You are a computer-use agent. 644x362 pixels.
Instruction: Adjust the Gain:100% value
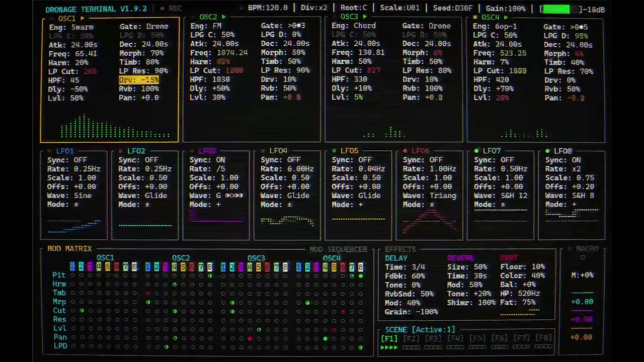(506, 8)
